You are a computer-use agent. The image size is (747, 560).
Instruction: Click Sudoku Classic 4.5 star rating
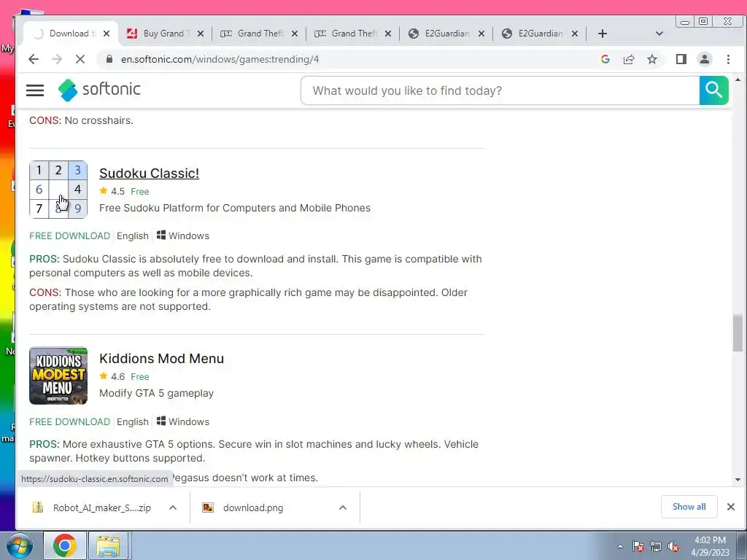(x=112, y=192)
